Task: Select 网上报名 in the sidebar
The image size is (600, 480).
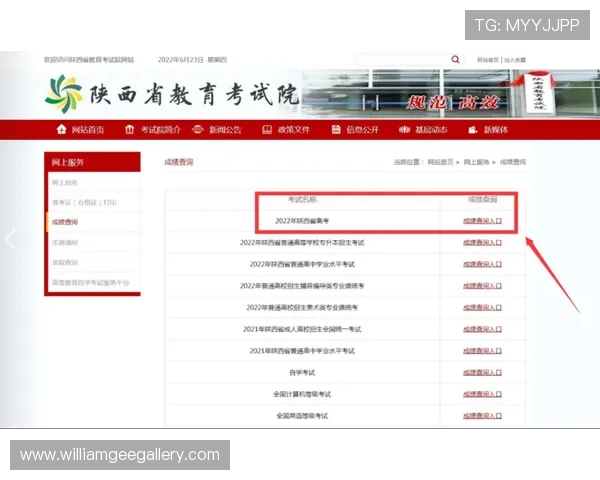Action: click(65, 183)
